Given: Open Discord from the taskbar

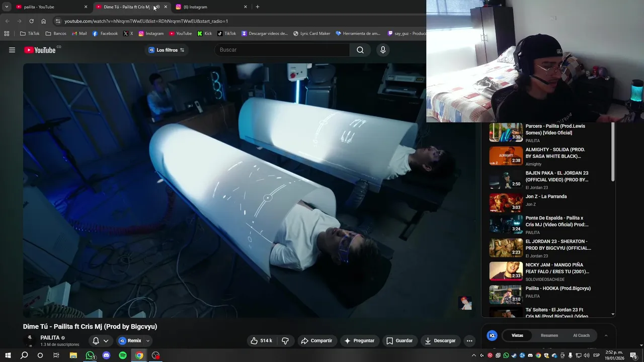Looking at the screenshot, I should point(106,355).
